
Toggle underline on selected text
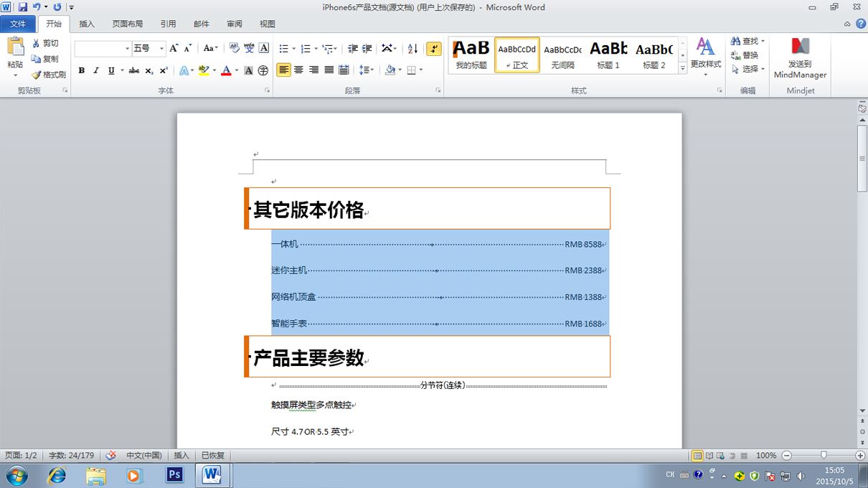pos(111,70)
